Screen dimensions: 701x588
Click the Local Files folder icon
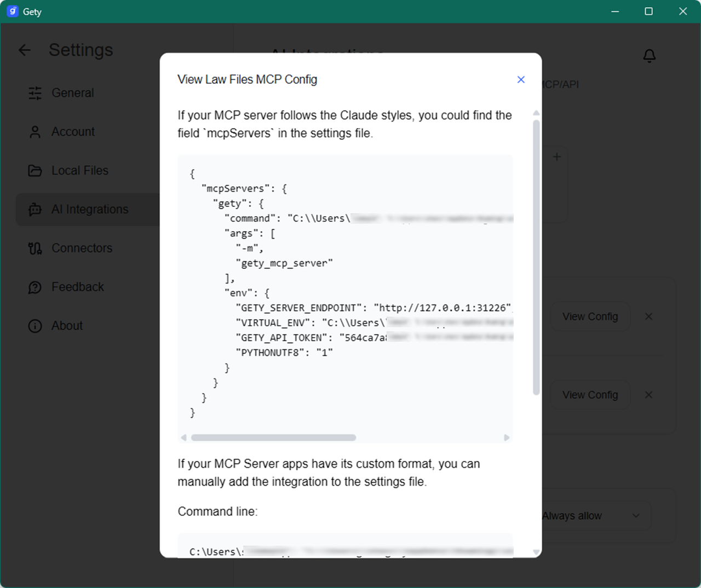coord(35,171)
